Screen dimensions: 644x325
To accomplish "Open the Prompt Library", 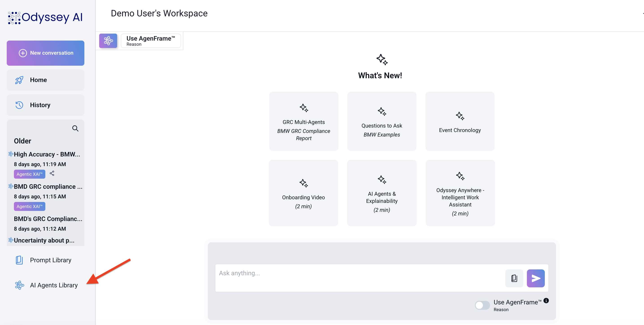I will pyautogui.click(x=46, y=260).
